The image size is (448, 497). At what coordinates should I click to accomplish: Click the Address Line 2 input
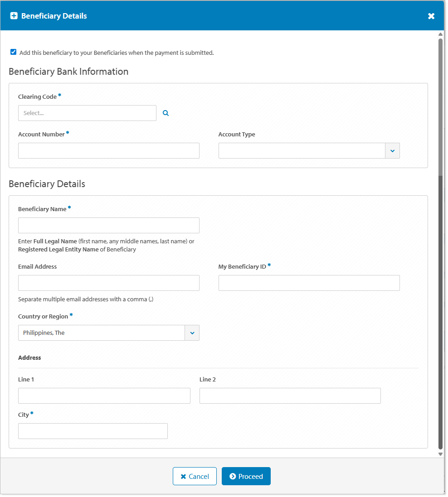[x=290, y=396]
